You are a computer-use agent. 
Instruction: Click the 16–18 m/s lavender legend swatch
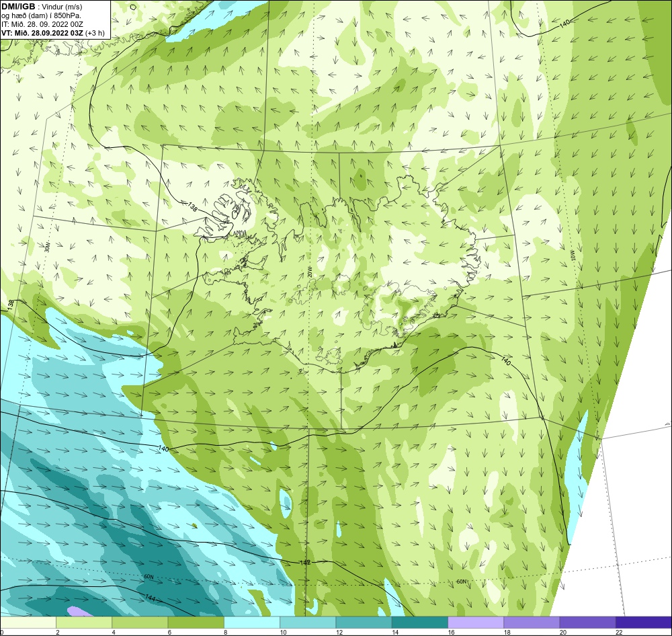point(476,622)
